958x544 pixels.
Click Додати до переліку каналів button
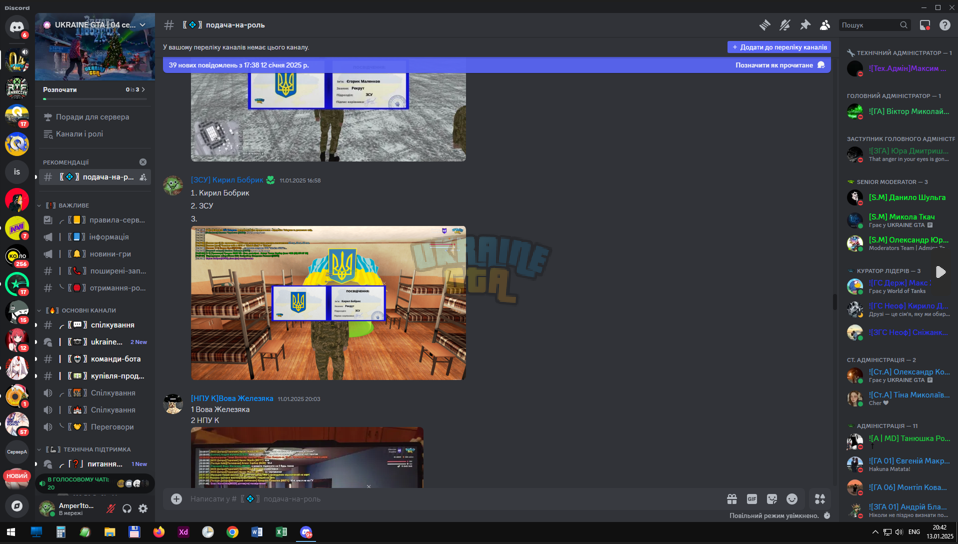click(779, 47)
